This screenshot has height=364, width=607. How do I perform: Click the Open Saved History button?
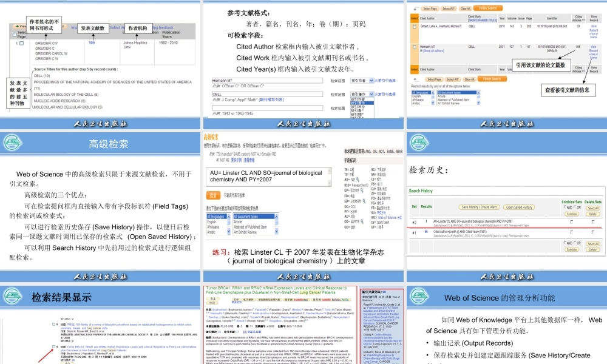click(519, 207)
